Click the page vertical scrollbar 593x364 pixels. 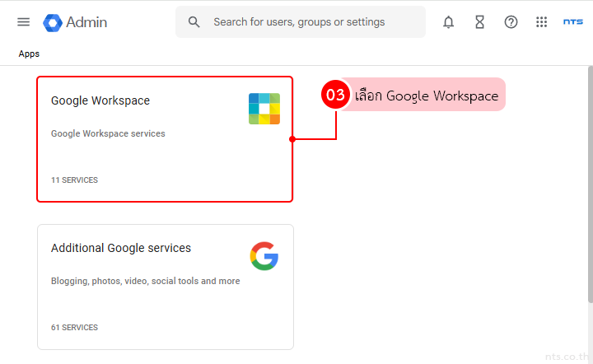pyautogui.click(x=590, y=184)
